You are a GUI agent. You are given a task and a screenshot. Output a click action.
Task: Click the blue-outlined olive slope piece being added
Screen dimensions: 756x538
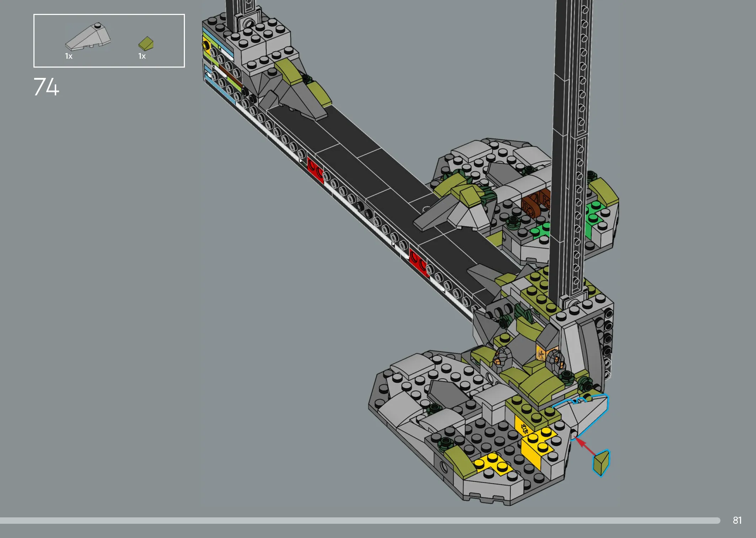click(x=601, y=463)
